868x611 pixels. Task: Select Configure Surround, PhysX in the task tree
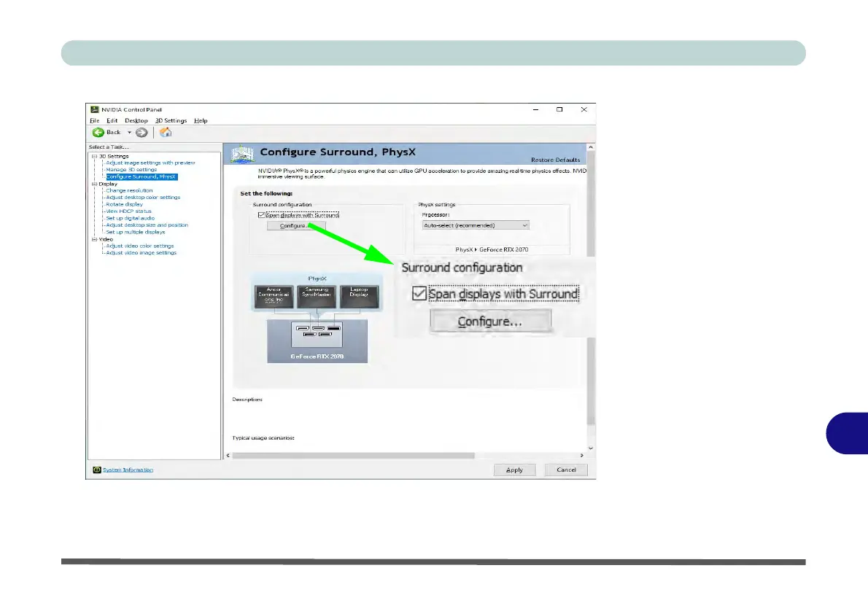click(142, 176)
